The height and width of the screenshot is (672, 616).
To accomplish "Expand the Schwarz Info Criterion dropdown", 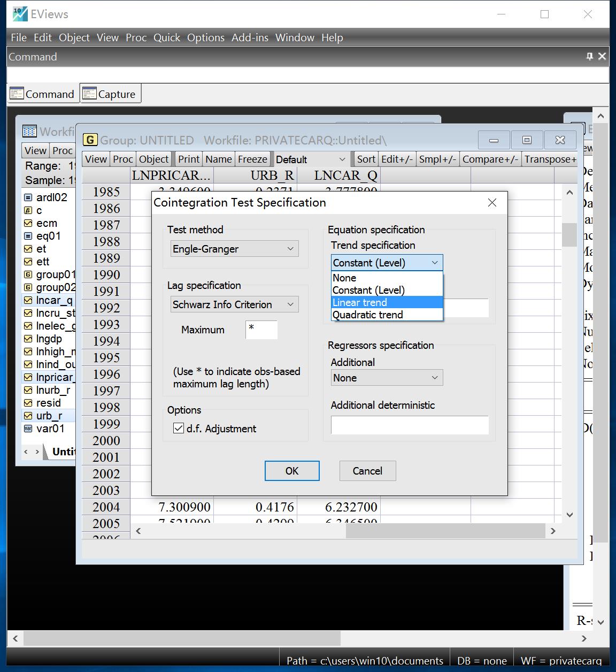I will click(234, 304).
